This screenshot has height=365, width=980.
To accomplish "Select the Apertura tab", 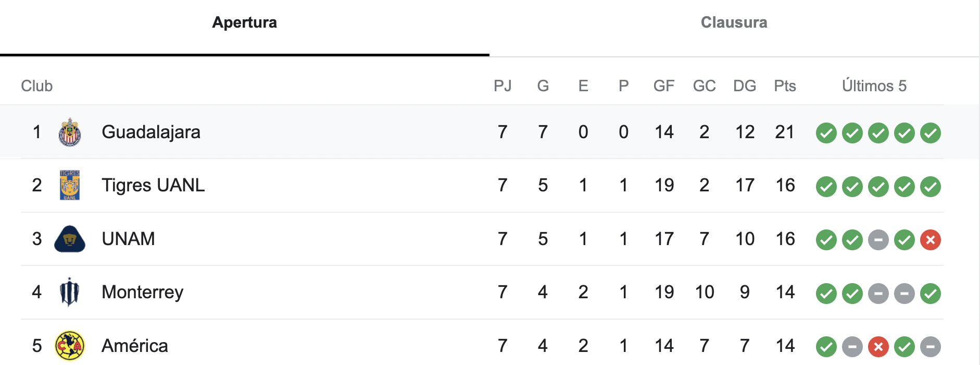I will click(x=244, y=22).
